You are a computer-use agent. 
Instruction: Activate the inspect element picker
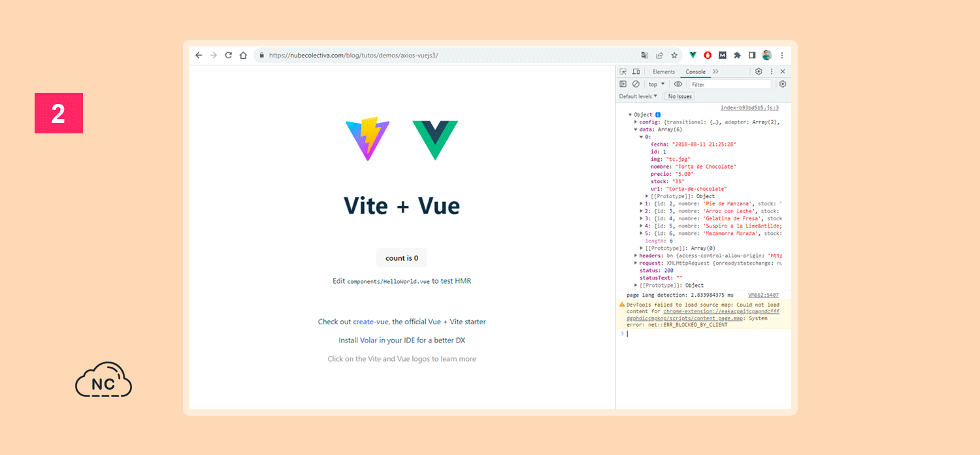pyautogui.click(x=623, y=72)
